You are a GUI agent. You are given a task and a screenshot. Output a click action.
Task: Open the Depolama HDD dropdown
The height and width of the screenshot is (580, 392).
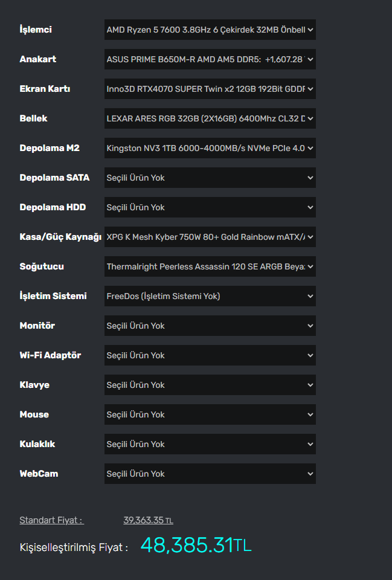(x=210, y=207)
